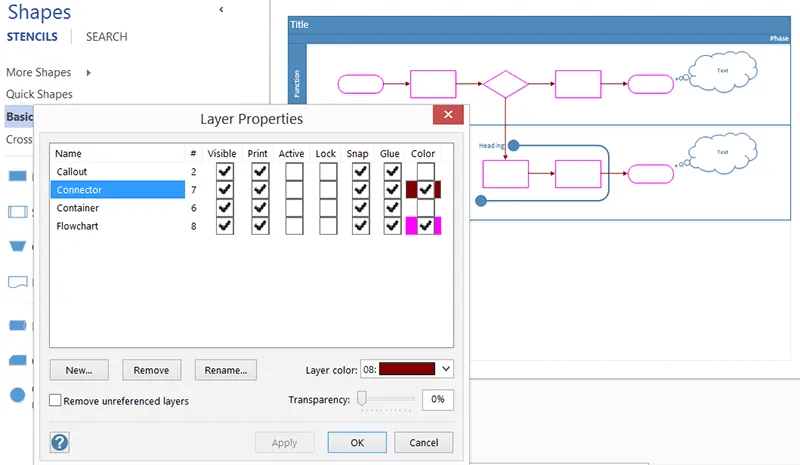Select the Connector layer row
The image size is (800, 465).
tap(118, 189)
